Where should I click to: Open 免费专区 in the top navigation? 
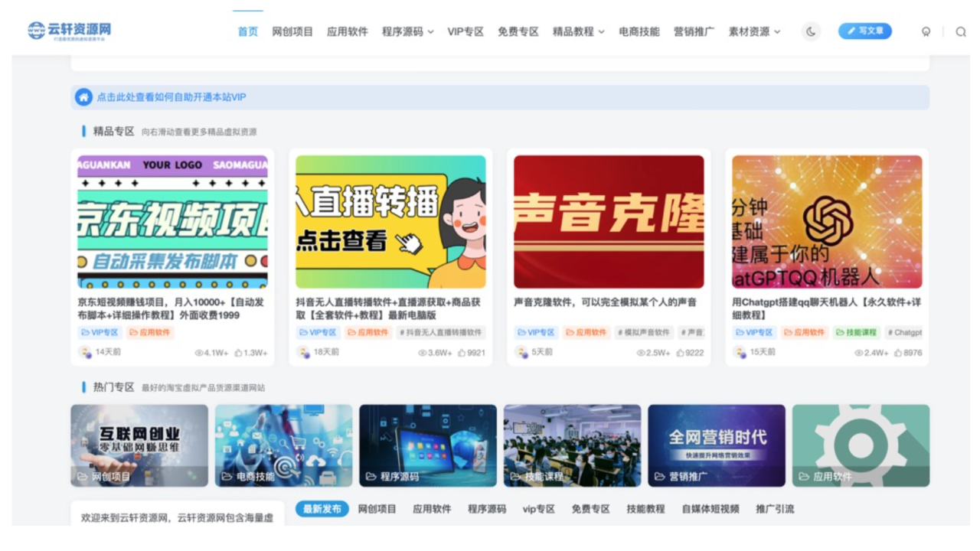[x=518, y=31]
